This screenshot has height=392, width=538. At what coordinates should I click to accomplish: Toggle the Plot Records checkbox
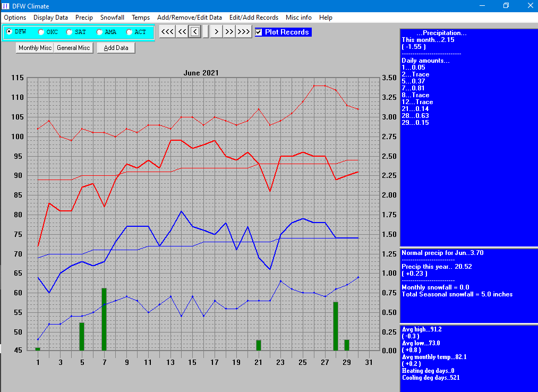click(283, 32)
